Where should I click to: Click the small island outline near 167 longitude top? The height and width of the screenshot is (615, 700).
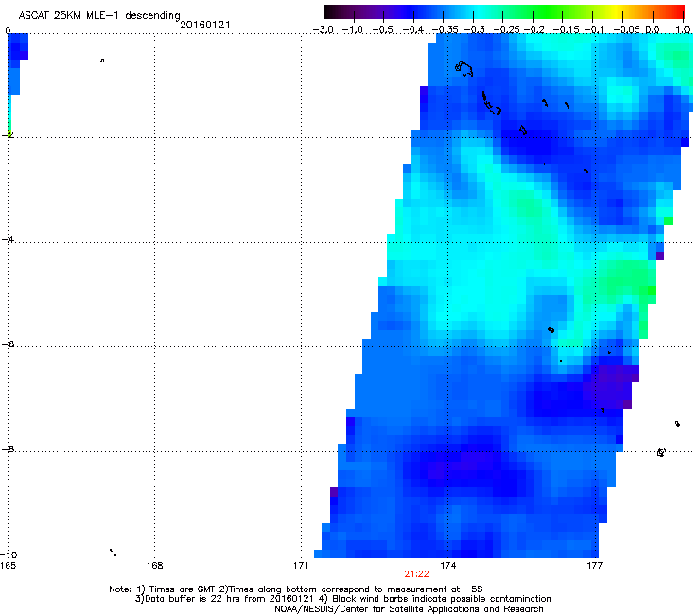click(102, 61)
